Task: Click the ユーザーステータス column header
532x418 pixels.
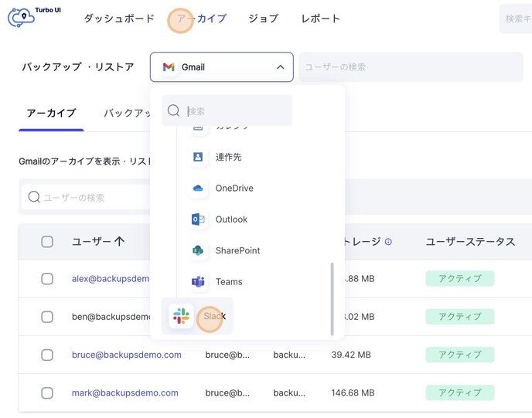Action: click(x=470, y=241)
